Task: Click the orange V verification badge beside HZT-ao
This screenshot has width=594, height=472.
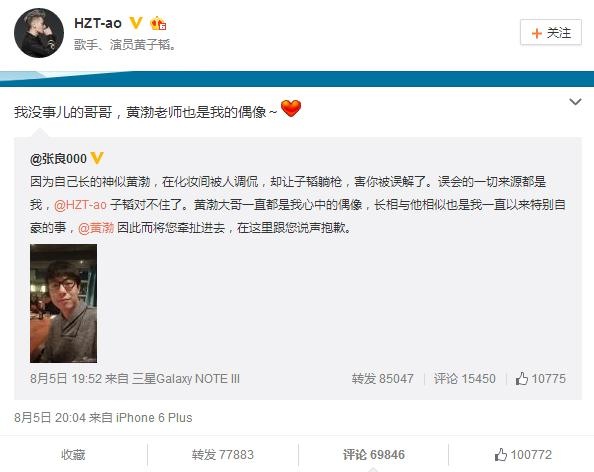Action: point(136,23)
